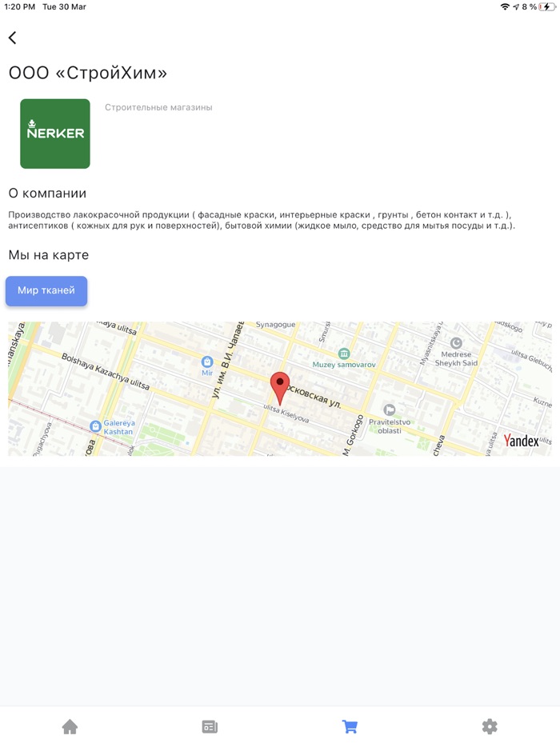This screenshot has width=560, height=747.
Task: Tap the Mir shop marker on map
Action: pos(207,362)
